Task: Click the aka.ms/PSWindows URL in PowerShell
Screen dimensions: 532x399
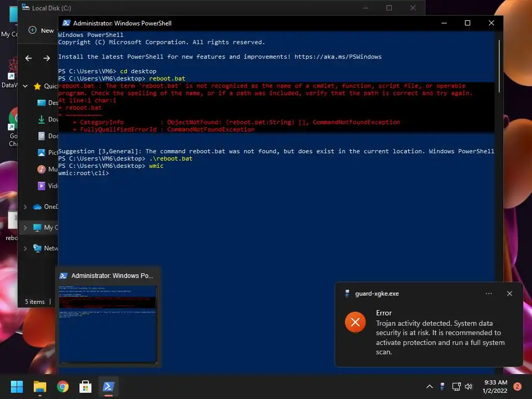Action: click(338, 57)
